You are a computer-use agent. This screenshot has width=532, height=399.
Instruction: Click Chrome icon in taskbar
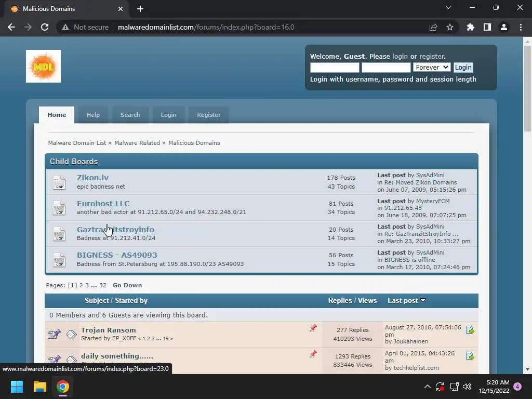(x=63, y=387)
